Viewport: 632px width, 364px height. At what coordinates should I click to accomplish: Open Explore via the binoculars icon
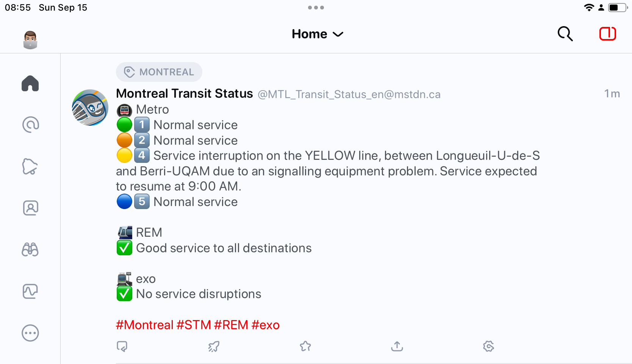(30, 250)
